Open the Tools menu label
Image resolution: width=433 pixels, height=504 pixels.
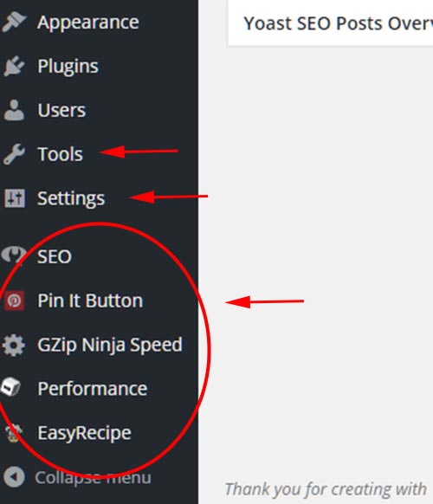(60, 154)
